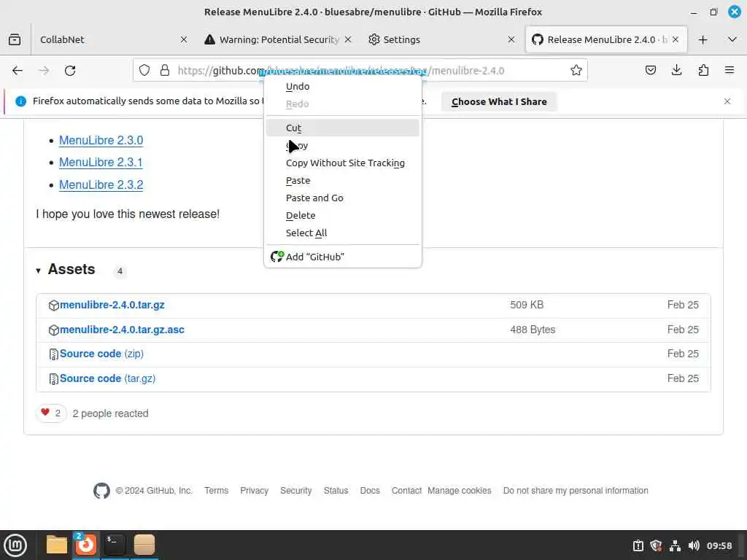Click the taskbar clock showing 09:58
This screenshot has height=560, width=747.
coord(719,545)
